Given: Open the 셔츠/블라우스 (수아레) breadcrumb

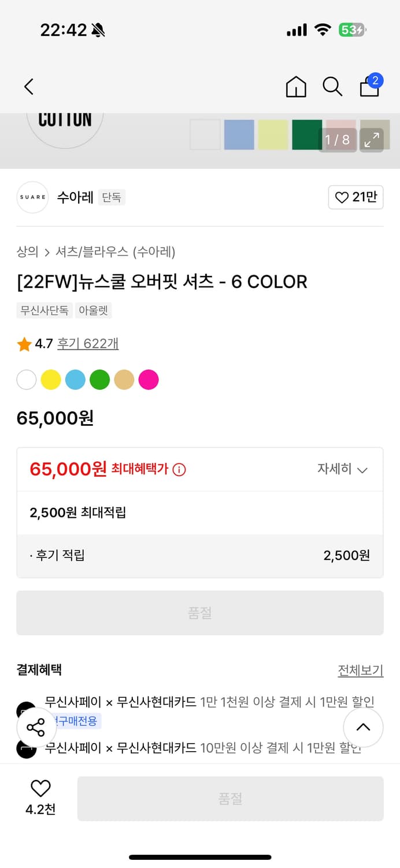Looking at the screenshot, I should point(115,252).
